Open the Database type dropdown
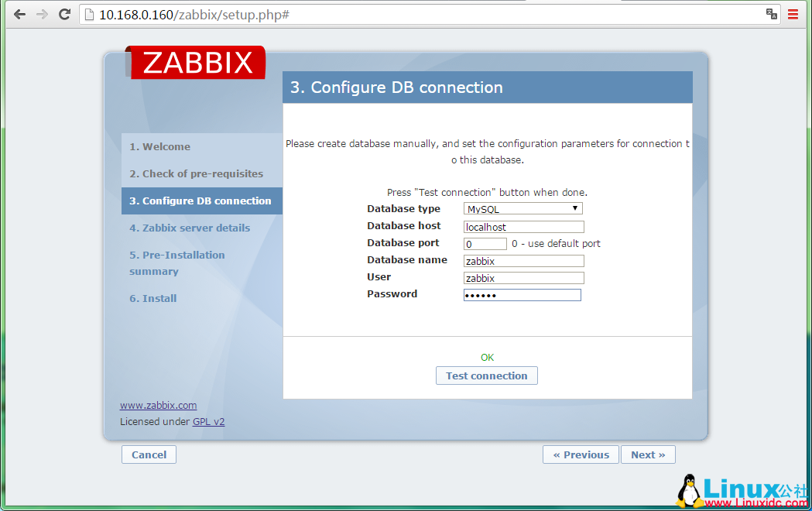Screen dimensions: 812x511 tap(575, 207)
